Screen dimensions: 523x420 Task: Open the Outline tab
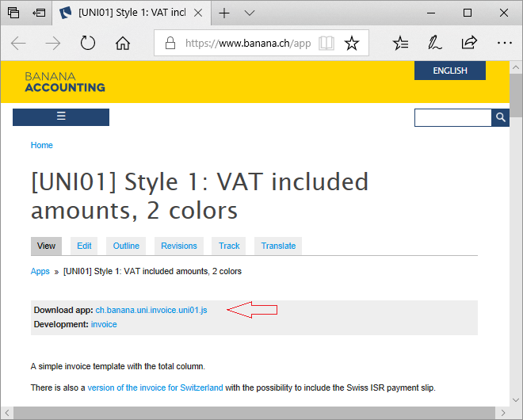click(126, 246)
